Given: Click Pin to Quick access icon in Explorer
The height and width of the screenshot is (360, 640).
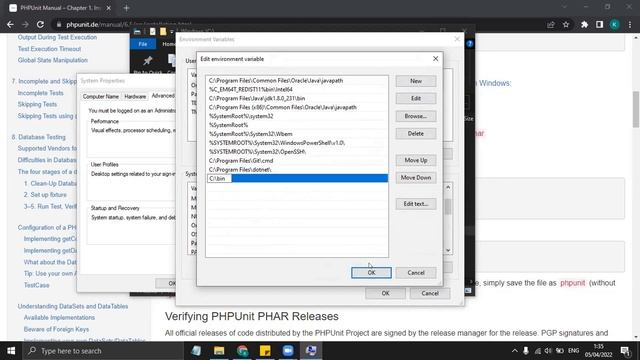Looking at the screenshot, I should coord(147,61).
